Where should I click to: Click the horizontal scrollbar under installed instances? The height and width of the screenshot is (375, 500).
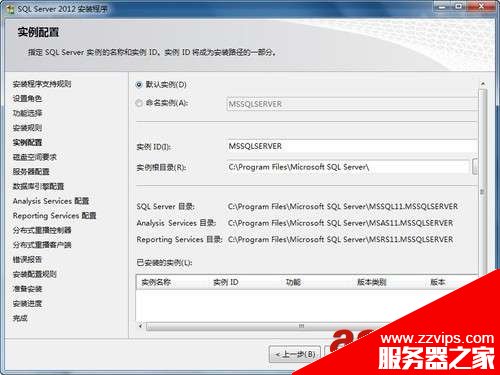pyautogui.click(x=267, y=326)
